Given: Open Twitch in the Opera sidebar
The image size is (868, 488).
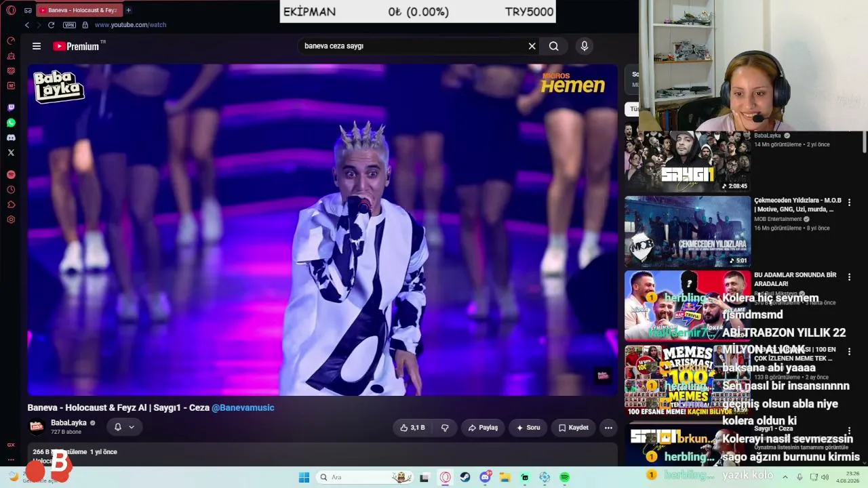Looking at the screenshot, I should coord(11,108).
